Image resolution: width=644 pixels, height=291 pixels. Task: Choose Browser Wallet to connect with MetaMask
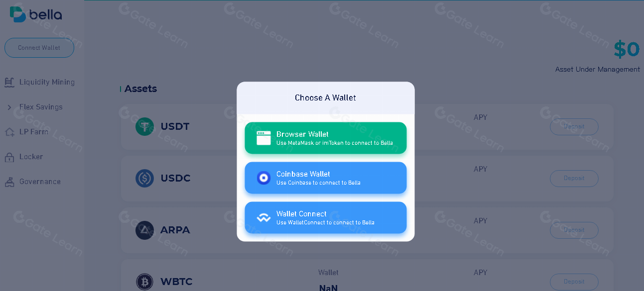point(325,137)
